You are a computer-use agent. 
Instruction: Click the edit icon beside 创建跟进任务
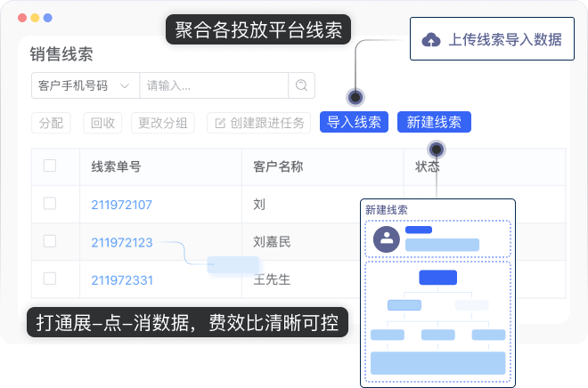(219, 123)
